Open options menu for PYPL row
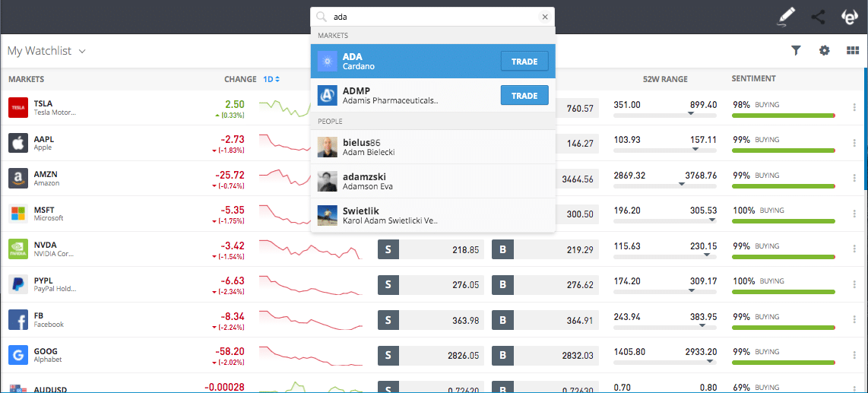 pyautogui.click(x=855, y=284)
